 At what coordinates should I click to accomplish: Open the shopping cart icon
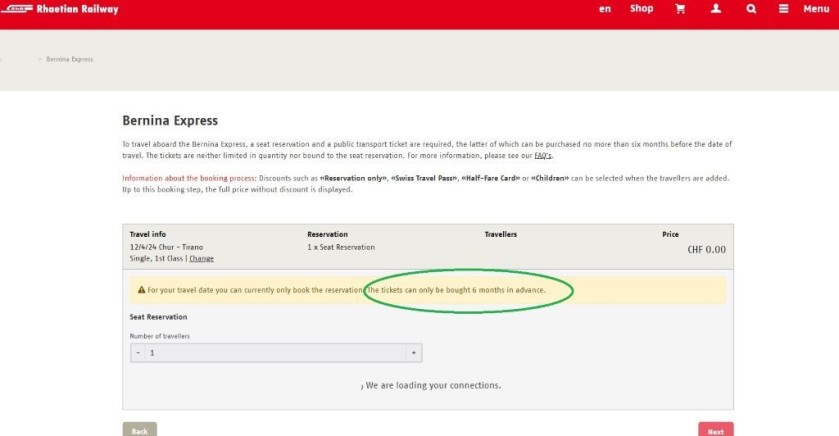(680, 9)
